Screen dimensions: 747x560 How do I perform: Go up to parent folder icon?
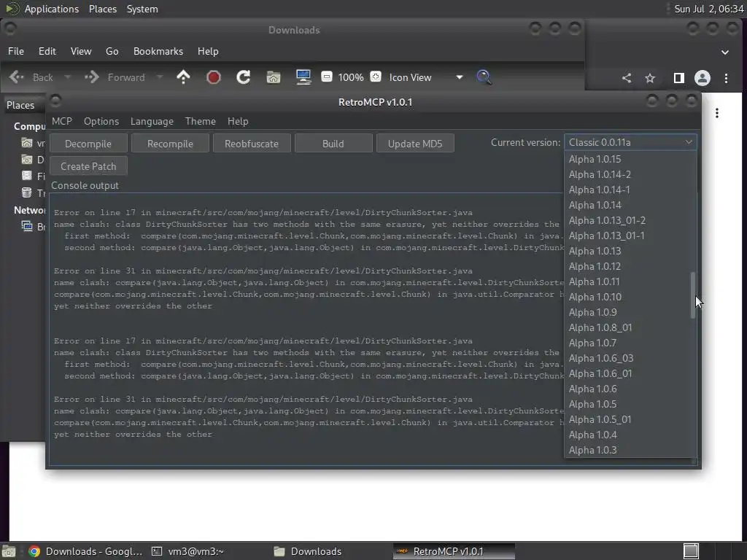point(183,77)
